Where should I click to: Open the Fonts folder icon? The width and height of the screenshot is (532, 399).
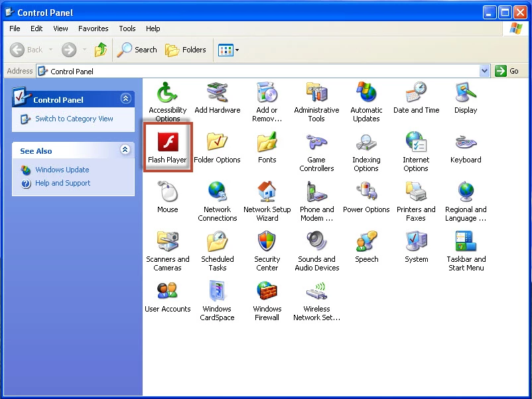(x=267, y=142)
